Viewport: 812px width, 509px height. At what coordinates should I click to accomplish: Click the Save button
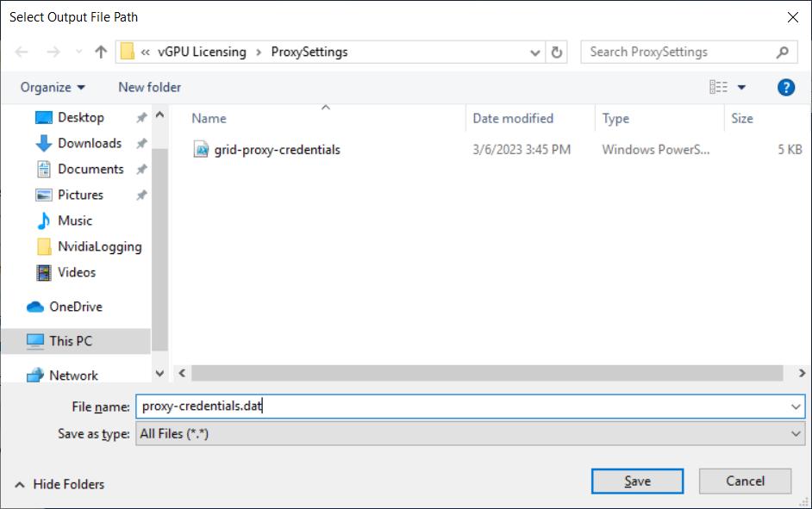click(637, 481)
